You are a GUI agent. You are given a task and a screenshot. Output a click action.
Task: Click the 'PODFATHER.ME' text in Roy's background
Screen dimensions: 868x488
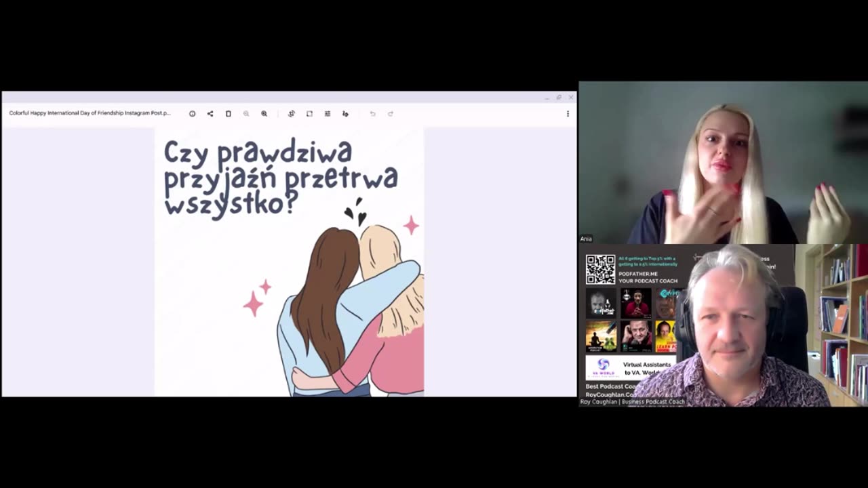pyautogui.click(x=638, y=274)
